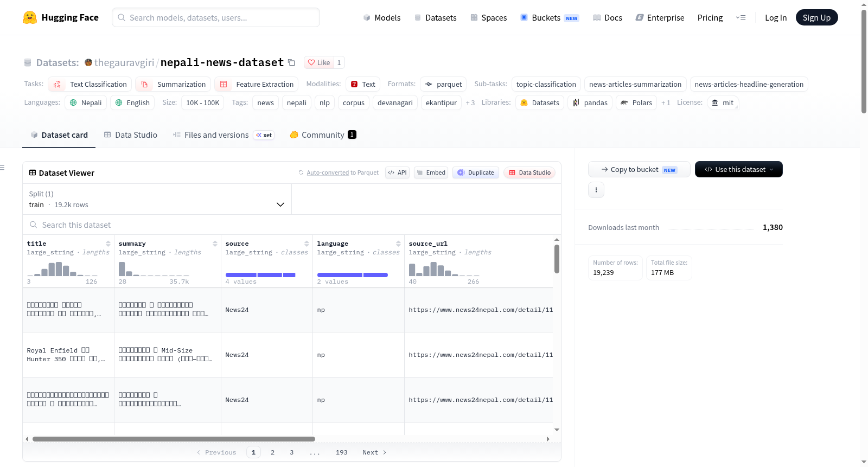Click the topic-classification sub-task tag

546,84
